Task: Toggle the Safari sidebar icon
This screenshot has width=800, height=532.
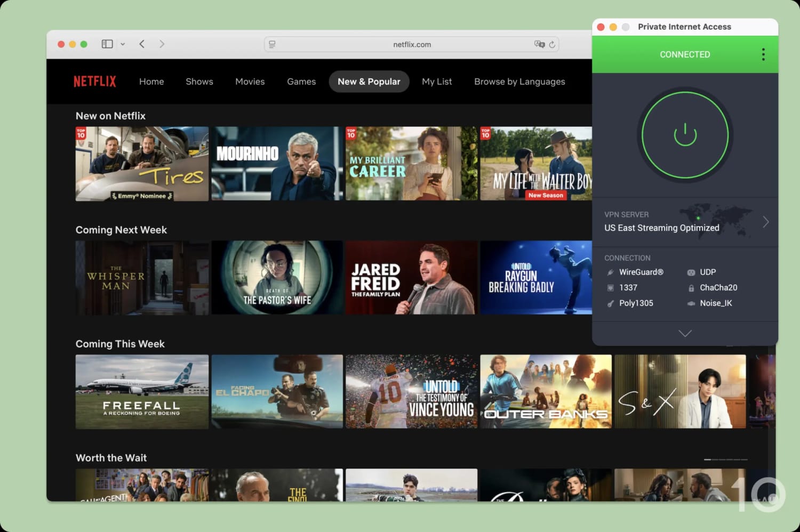Action: point(107,44)
